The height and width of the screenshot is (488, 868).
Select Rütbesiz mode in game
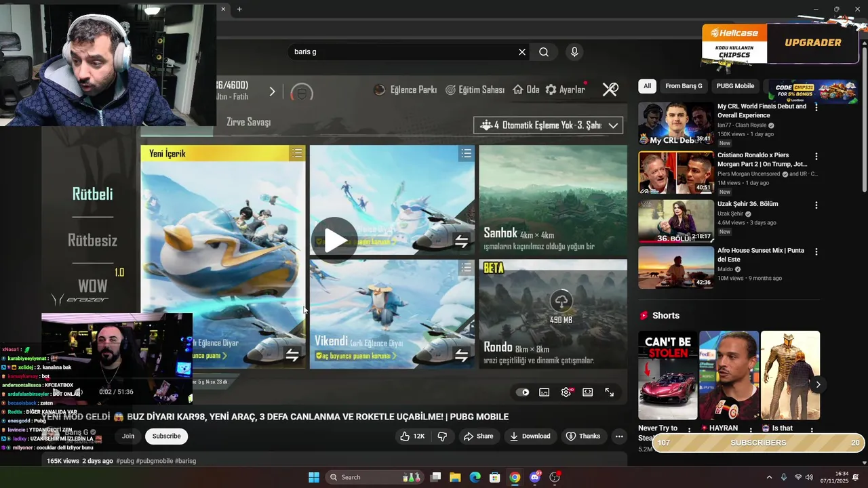click(x=93, y=240)
